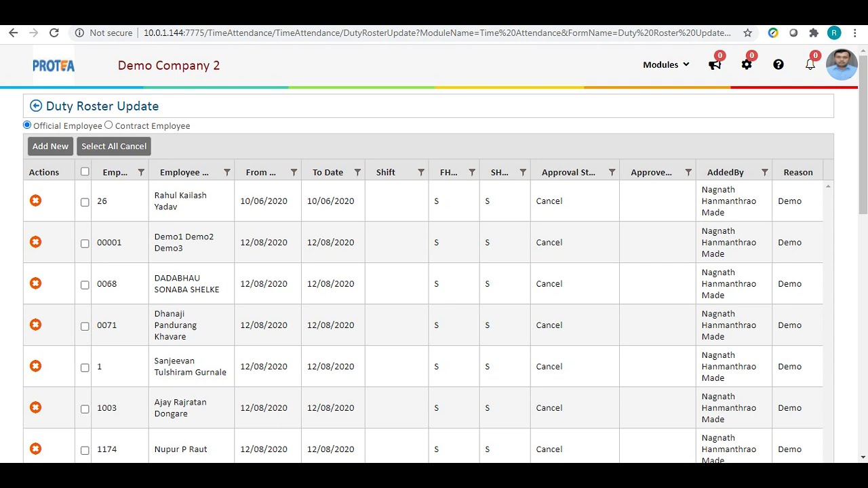The width and height of the screenshot is (868, 488).
Task: Click the grid's scroll-up arrow
Action: coord(828,186)
